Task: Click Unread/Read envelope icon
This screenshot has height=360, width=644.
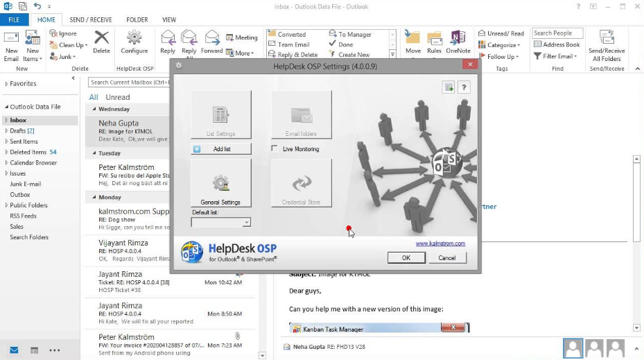Action: (482, 33)
